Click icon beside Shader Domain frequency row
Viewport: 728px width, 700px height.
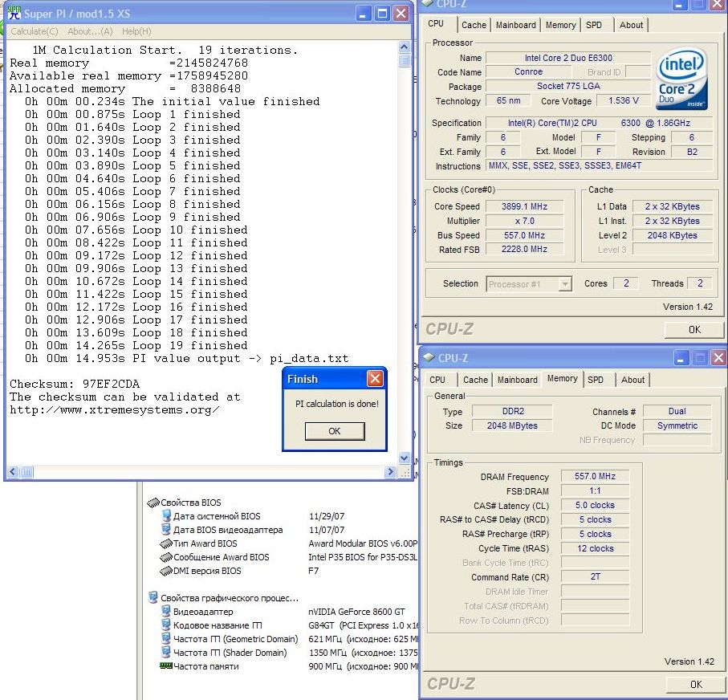[166, 652]
